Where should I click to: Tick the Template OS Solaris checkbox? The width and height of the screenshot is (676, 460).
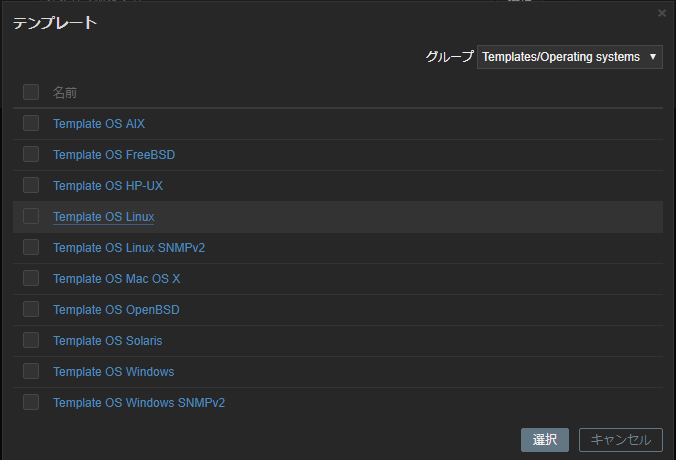tap(31, 340)
